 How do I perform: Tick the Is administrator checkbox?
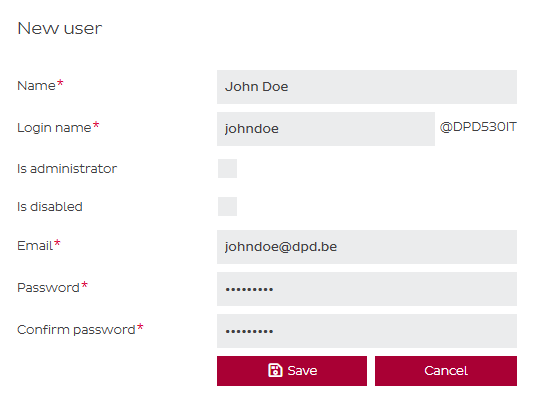pyautogui.click(x=227, y=168)
